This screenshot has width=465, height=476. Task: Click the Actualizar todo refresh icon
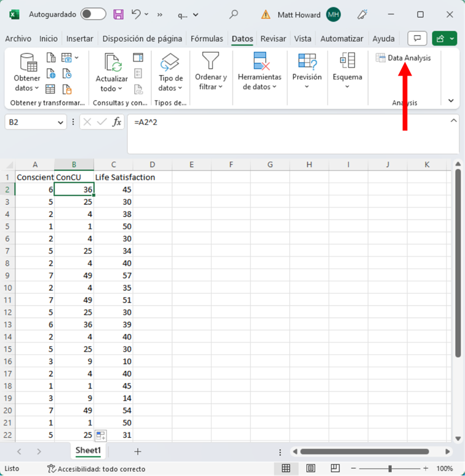click(x=113, y=62)
